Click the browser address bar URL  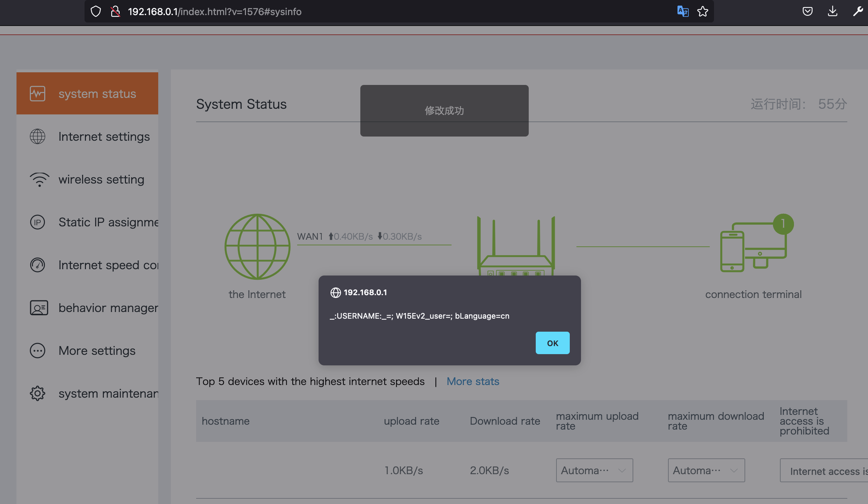click(214, 12)
